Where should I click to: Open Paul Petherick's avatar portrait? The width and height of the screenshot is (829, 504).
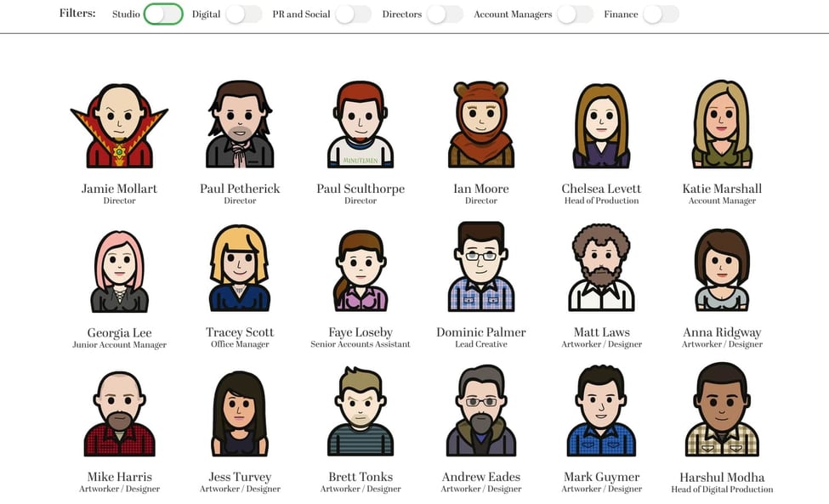[x=240, y=125]
